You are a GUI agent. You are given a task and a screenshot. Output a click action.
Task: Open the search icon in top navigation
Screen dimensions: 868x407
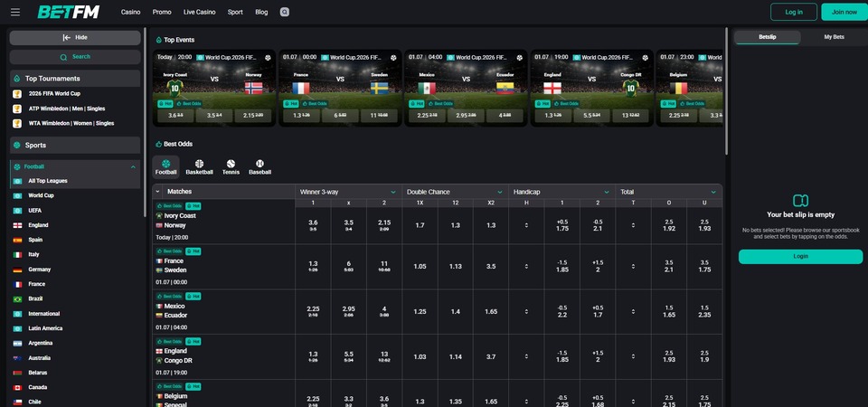[285, 12]
